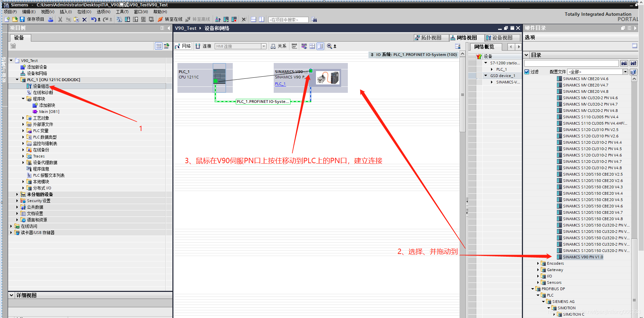Expand the PLC 变量 tree node

tap(23, 131)
